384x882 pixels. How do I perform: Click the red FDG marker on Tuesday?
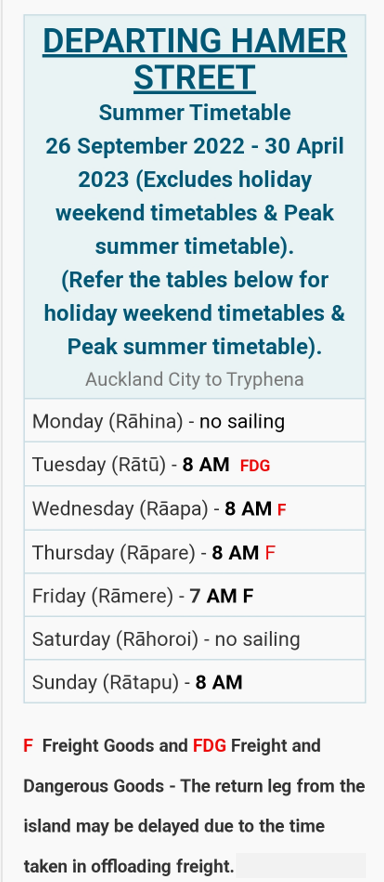pyautogui.click(x=255, y=466)
